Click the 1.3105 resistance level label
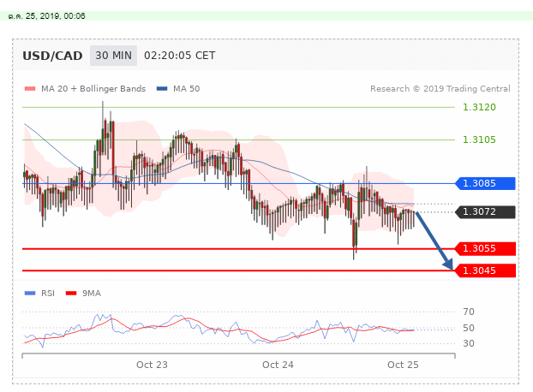 479,140
